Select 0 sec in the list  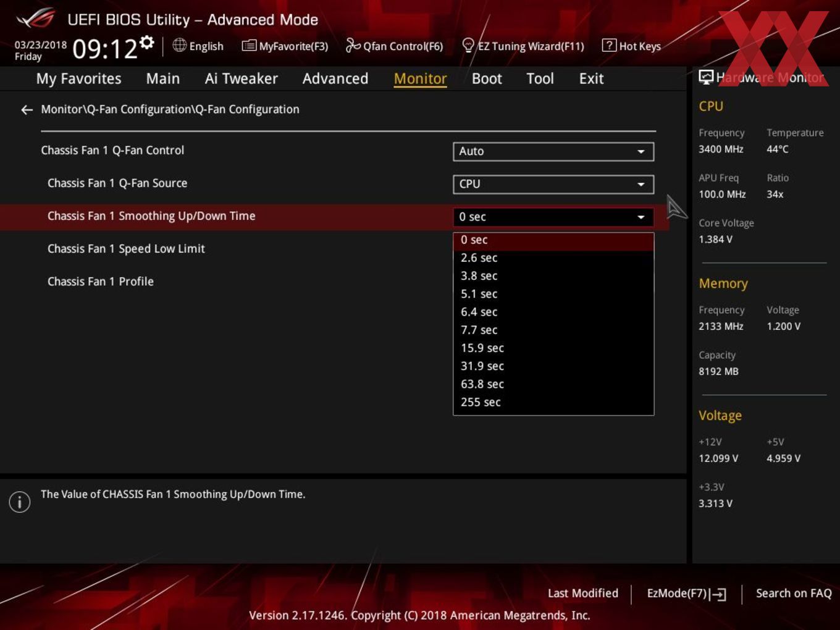coord(553,240)
